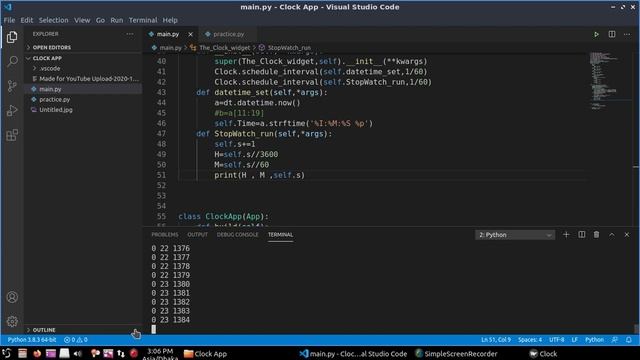Click The_Clock_widget breadcrumb
640x360 pixels.
click(224, 48)
